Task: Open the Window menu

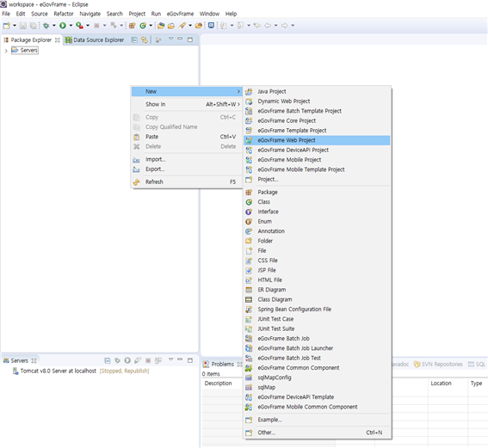Action: tap(209, 14)
